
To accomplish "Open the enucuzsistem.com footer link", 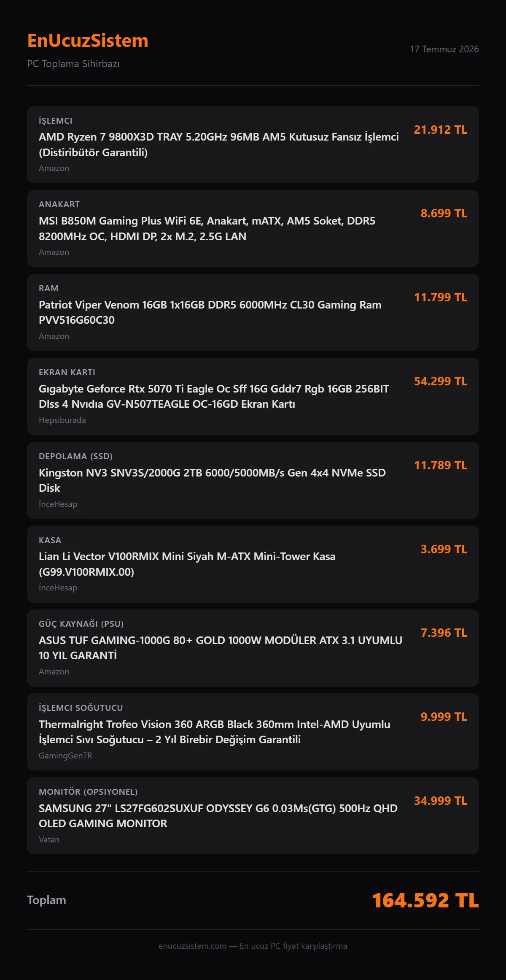I will pyautogui.click(x=192, y=946).
